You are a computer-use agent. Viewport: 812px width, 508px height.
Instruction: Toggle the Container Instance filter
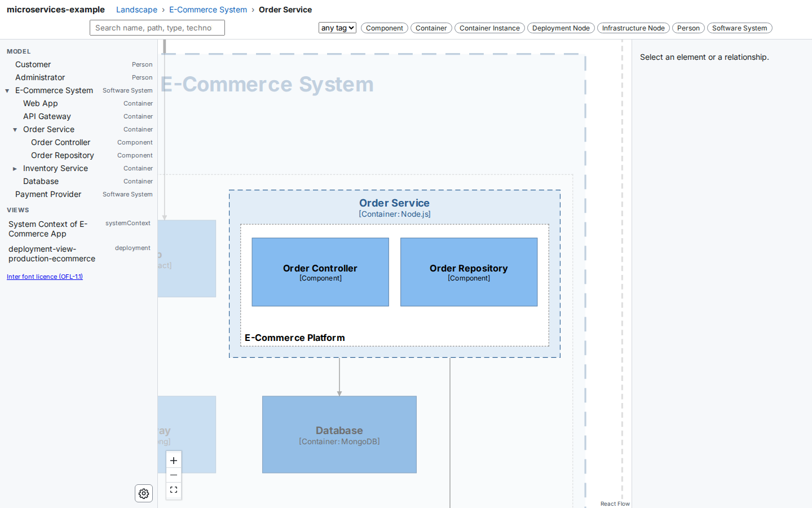click(x=489, y=28)
